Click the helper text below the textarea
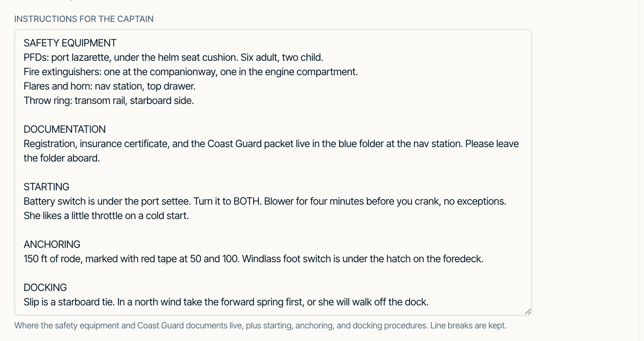The width and height of the screenshot is (644, 341). pos(260,326)
